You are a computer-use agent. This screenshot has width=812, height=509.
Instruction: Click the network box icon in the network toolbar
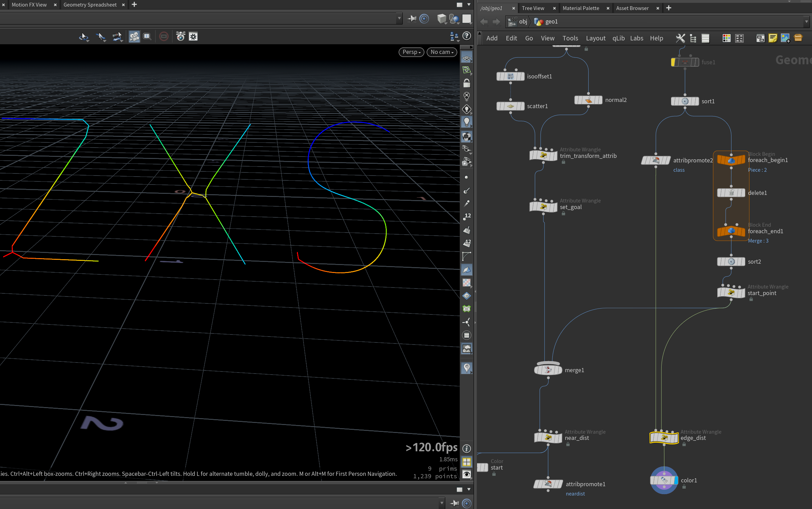click(x=760, y=38)
